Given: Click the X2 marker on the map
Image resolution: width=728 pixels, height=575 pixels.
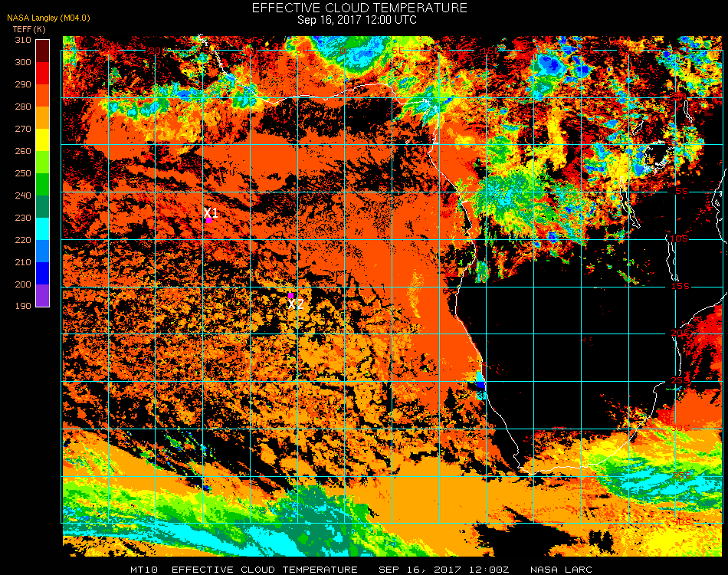Looking at the screenshot, I should [290, 295].
